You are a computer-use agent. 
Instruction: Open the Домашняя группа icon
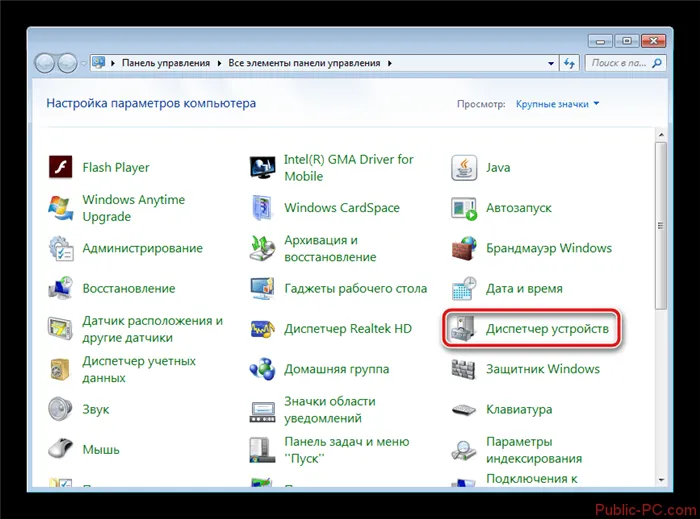tap(263, 369)
